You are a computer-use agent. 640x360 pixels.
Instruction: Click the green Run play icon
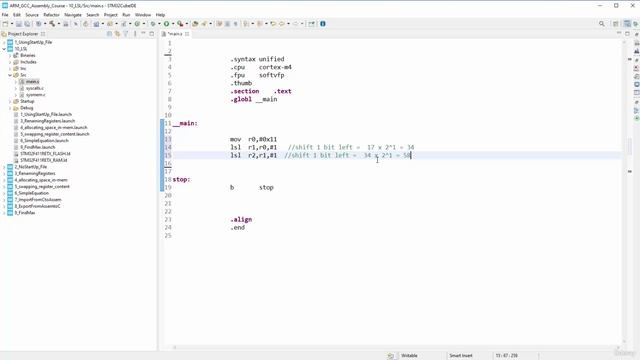(x=167, y=24)
